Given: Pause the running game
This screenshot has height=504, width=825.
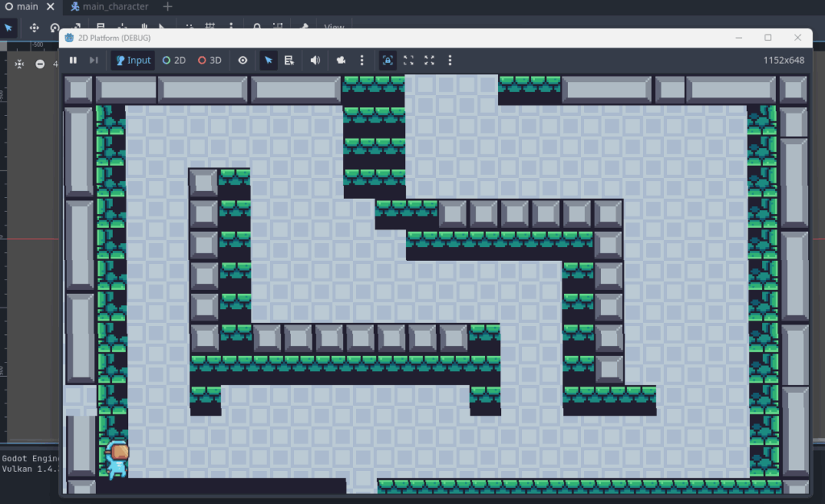Looking at the screenshot, I should point(73,60).
